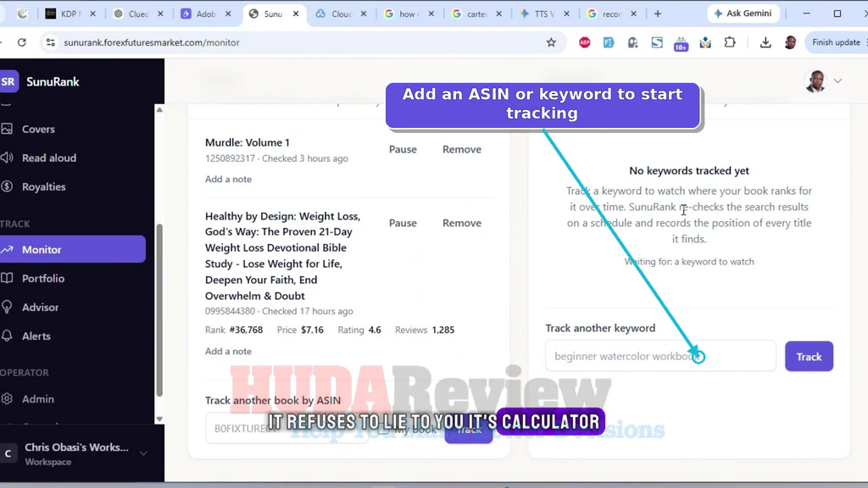The image size is (868, 488).
Task: Click the Royalties dollar icon
Action: point(7,186)
